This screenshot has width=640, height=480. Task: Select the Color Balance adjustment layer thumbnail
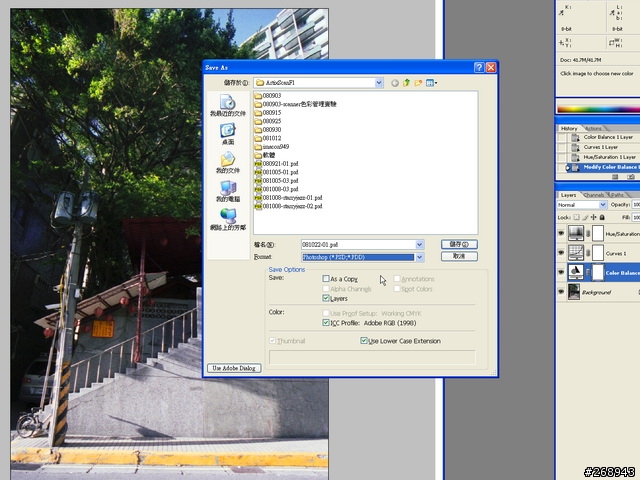pos(576,272)
